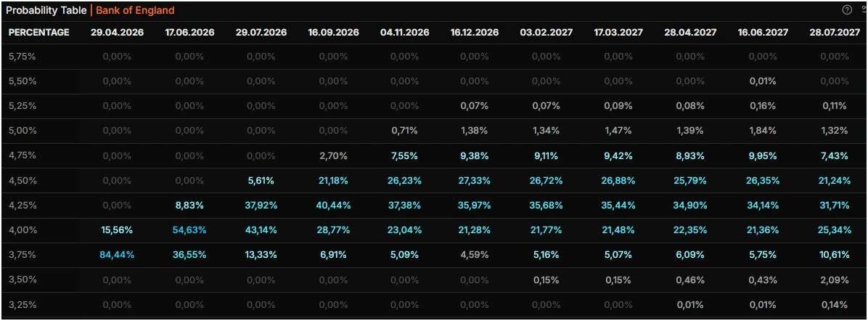This screenshot has width=868, height=321.
Task: Select the 03.02.2027 date header
Action: [x=546, y=33]
